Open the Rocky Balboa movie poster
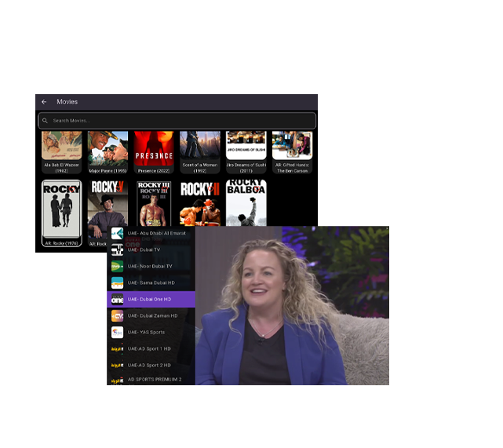The height and width of the screenshot is (448, 503). [x=246, y=202]
